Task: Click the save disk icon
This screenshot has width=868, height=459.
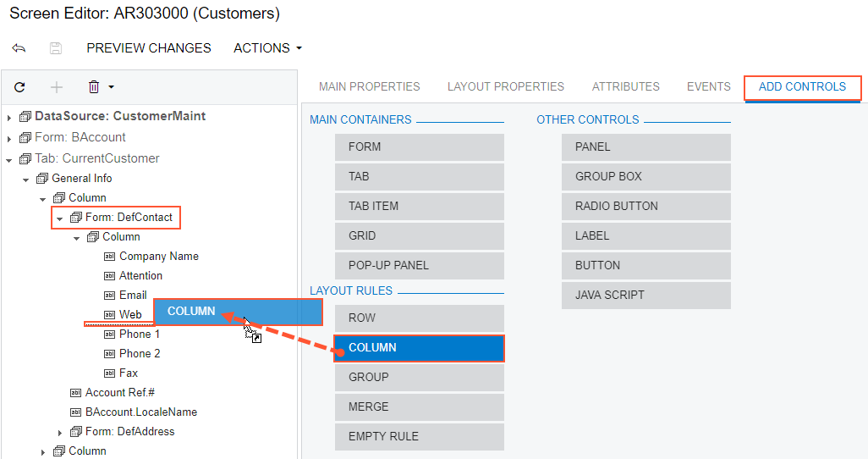Action: [56, 48]
